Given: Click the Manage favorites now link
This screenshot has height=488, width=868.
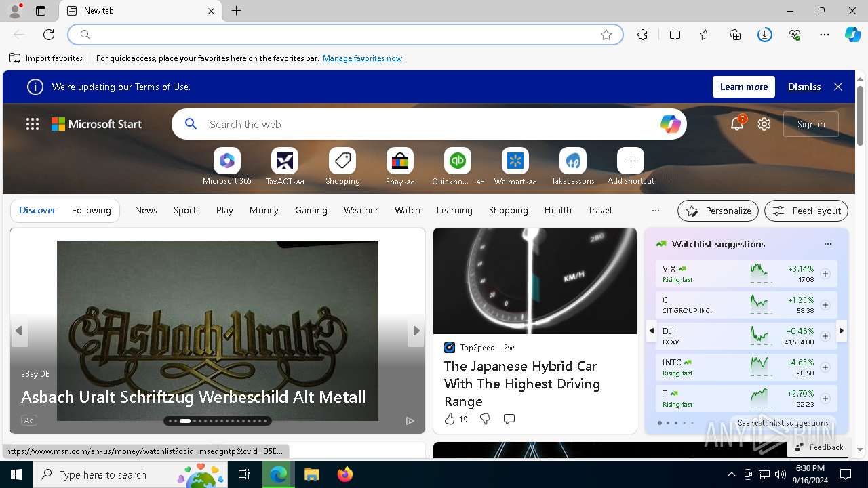Looking at the screenshot, I should coord(362,58).
